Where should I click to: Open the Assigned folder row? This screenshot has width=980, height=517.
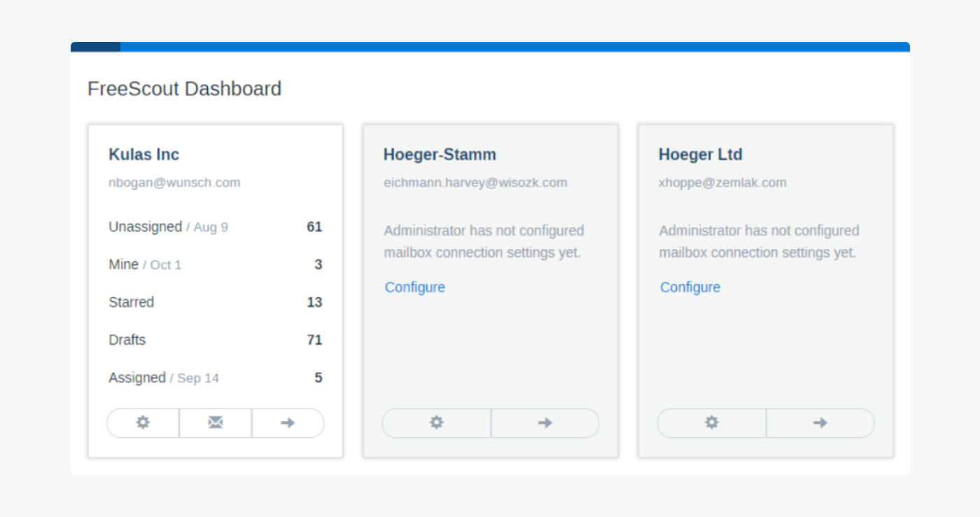(x=216, y=378)
